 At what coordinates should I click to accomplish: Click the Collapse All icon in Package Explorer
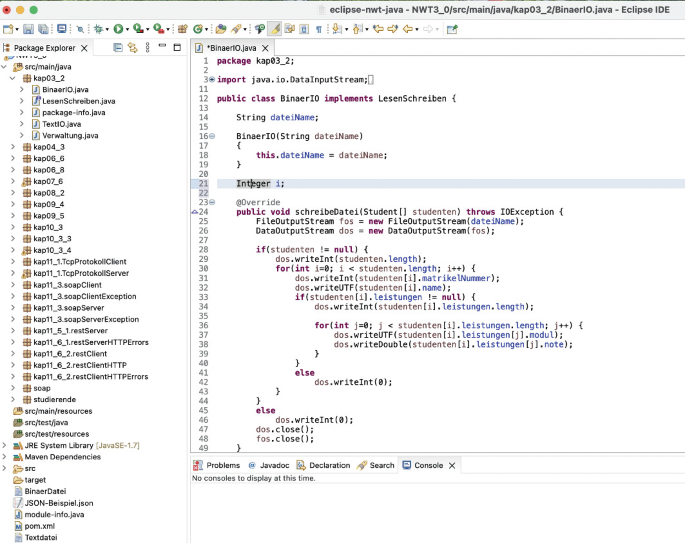coord(118,47)
